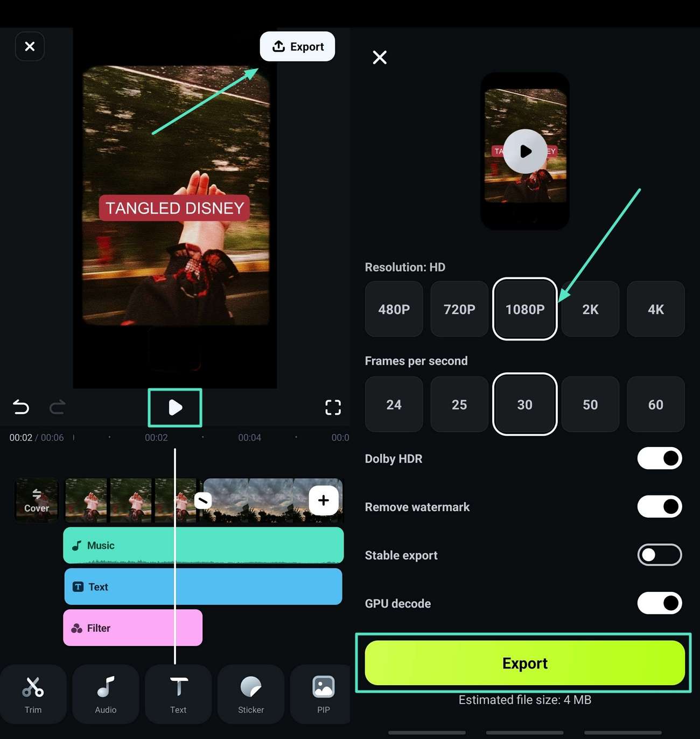700x739 pixels.
Task: Open fullscreen preview
Action: pos(333,407)
